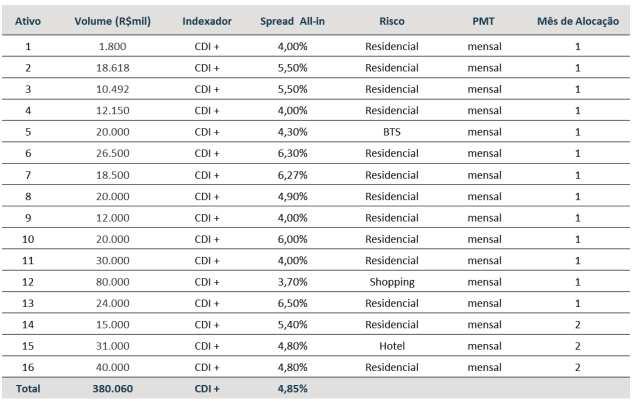
Task: Select the 6,50% spread cell
Action: (x=292, y=303)
